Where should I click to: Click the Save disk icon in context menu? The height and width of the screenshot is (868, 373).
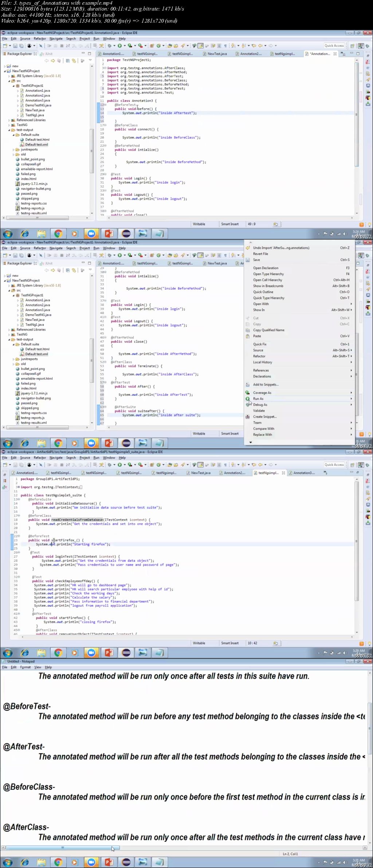pyautogui.click(x=248, y=260)
